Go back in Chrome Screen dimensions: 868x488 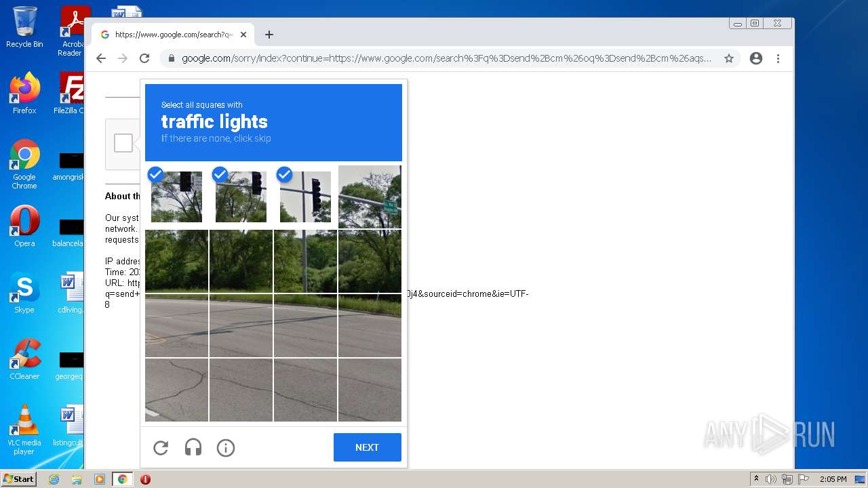101,58
